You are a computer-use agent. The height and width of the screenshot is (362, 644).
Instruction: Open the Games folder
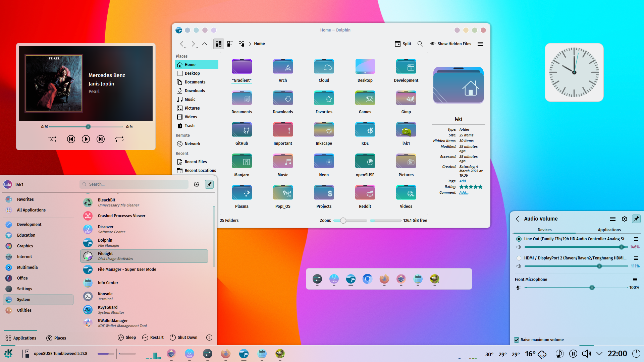pyautogui.click(x=365, y=102)
